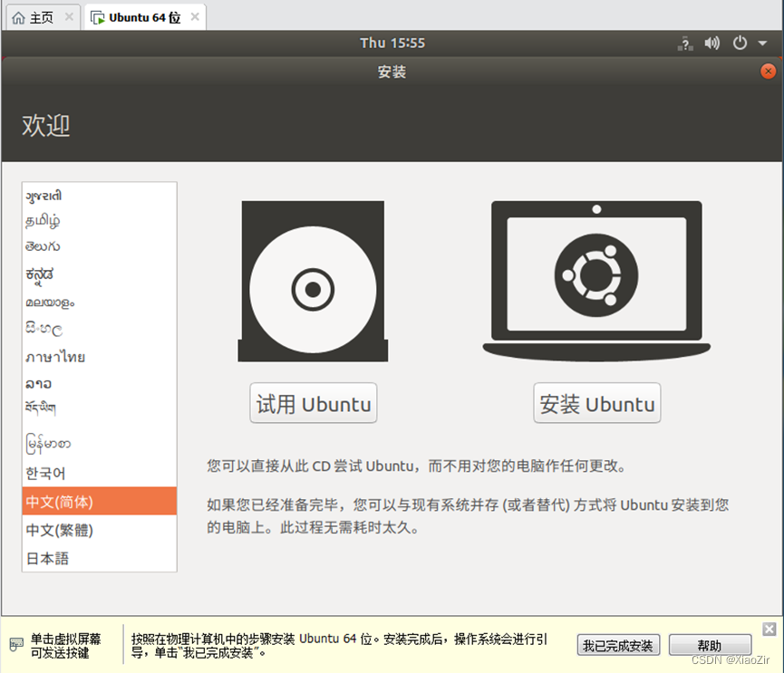Dismiss the VMware hint bar with X icon
The height and width of the screenshot is (673, 784).
[x=769, y=629]
